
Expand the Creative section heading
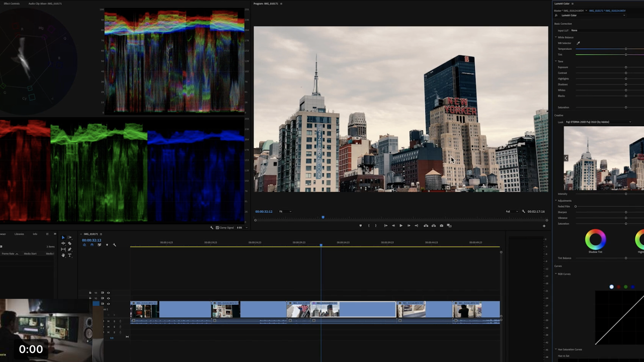(559, 115)
